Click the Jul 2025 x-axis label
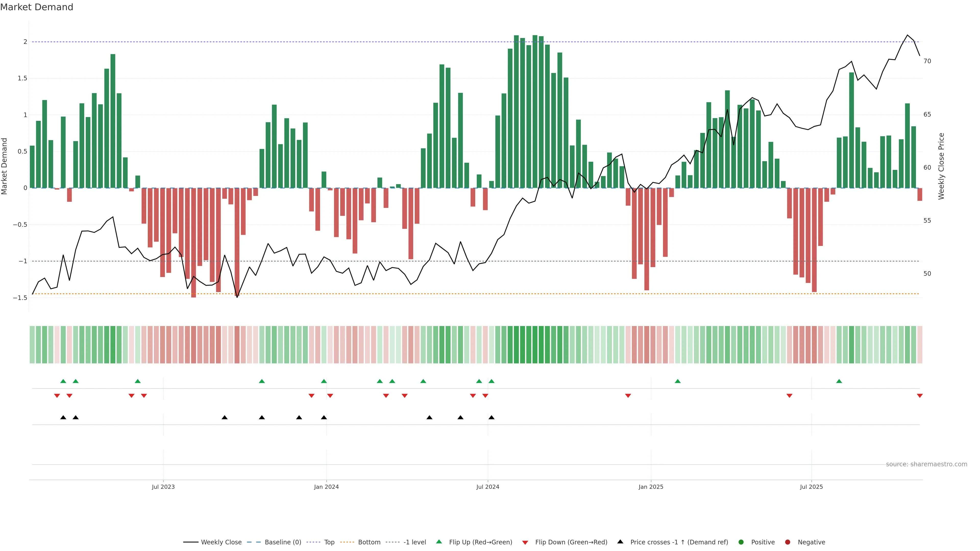 [811, 487]
